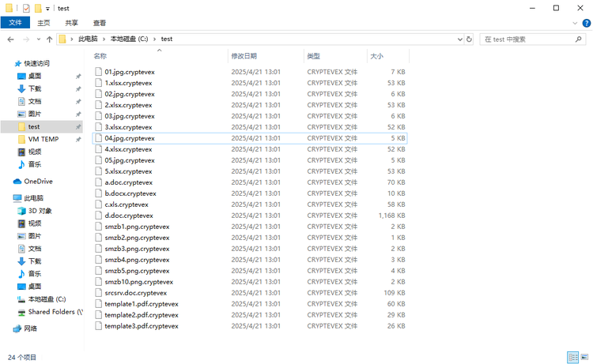
Task: Expand the ribbon with the chevron
Action: point(575,23)
